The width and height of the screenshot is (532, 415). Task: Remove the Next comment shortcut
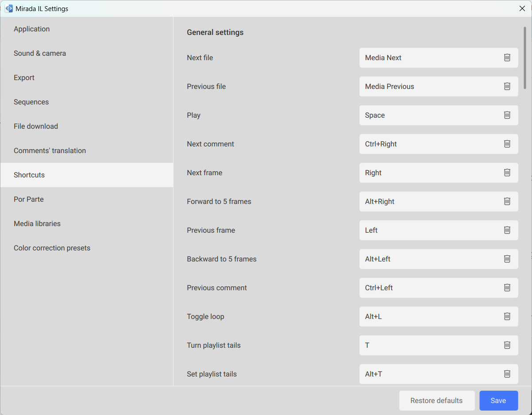tap(507, 144)
